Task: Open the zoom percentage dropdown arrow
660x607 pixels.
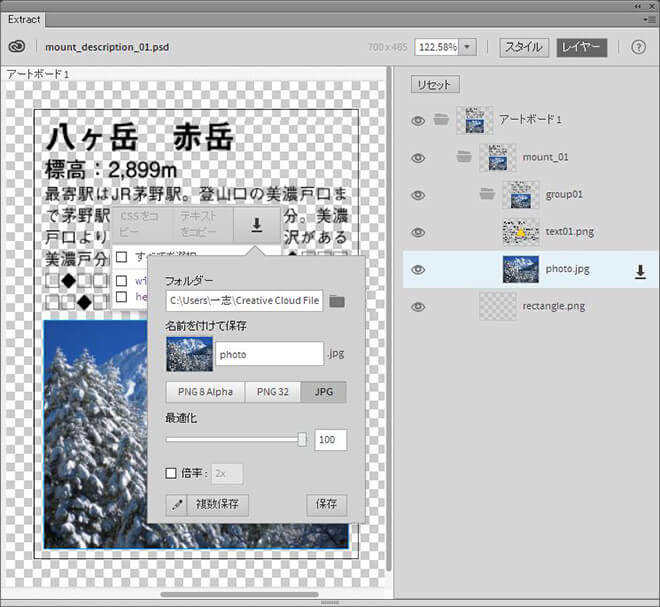Action: (468, 47)
